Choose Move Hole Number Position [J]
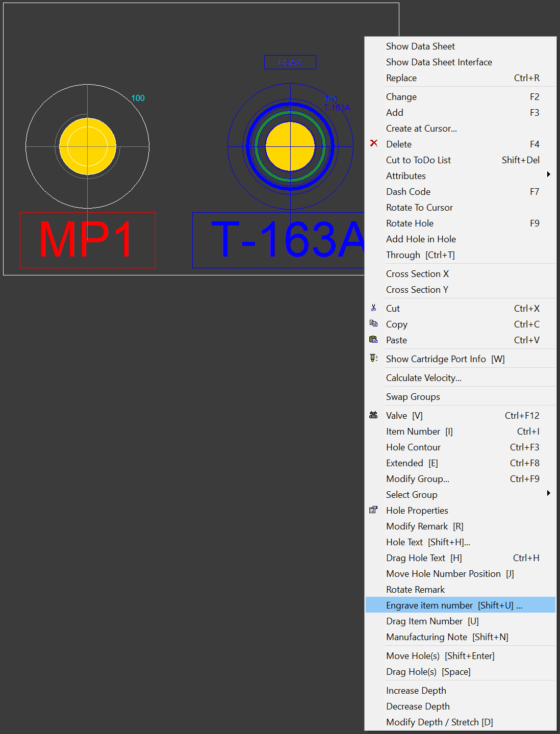 tap(461, 574)
